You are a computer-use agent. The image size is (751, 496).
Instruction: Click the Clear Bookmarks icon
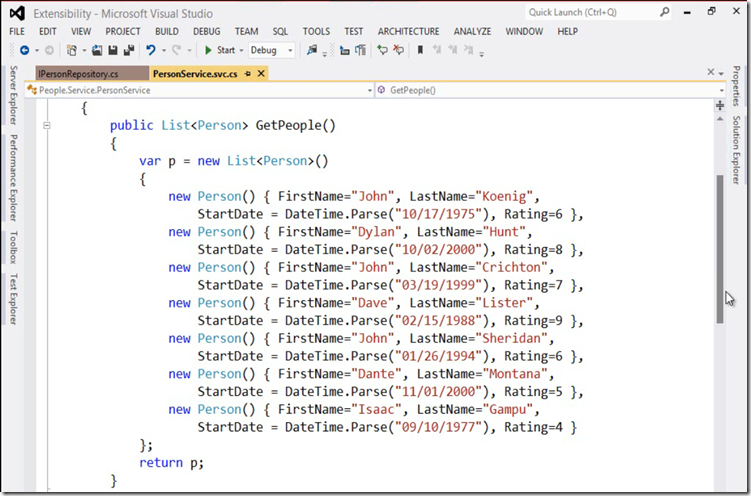point(469,49)
